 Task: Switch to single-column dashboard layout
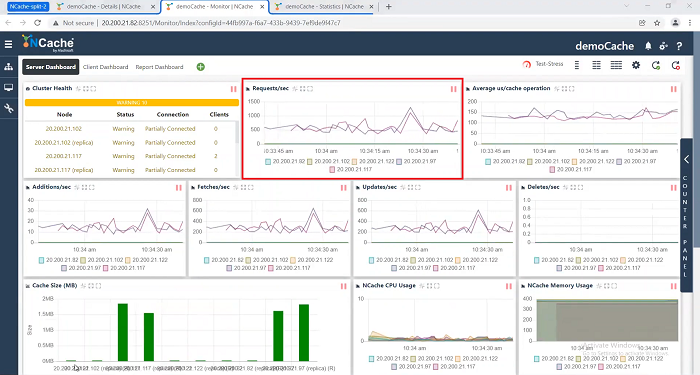coord(577,65)
